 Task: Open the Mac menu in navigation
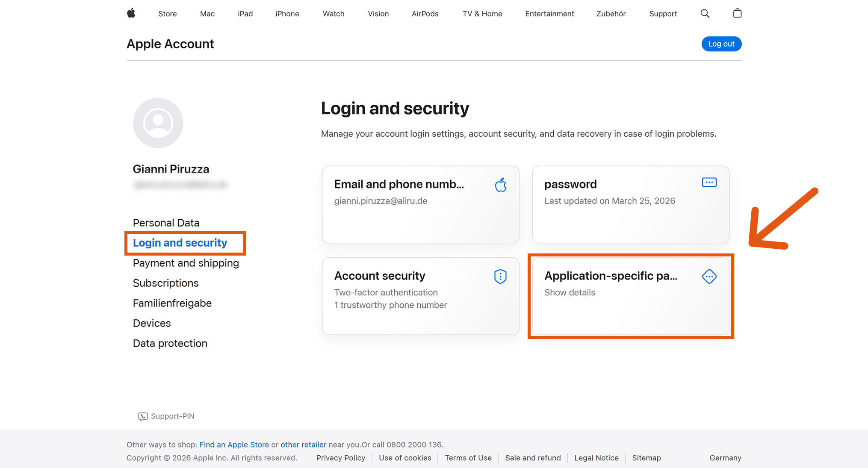click(x=207, y=14)
